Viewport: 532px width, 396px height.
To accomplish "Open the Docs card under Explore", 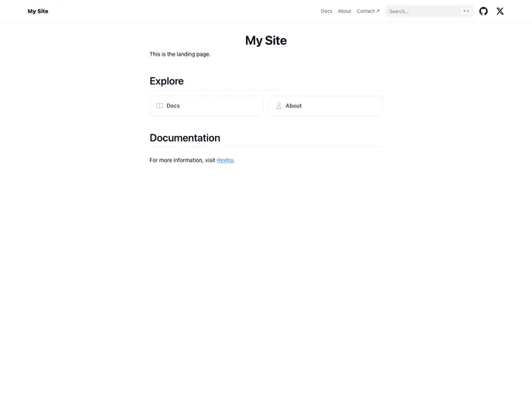I will 206,106.
